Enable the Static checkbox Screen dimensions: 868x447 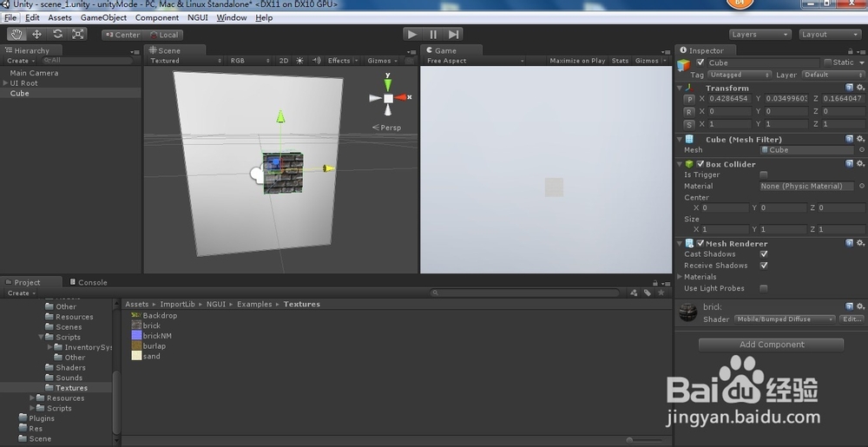(828, 62)
